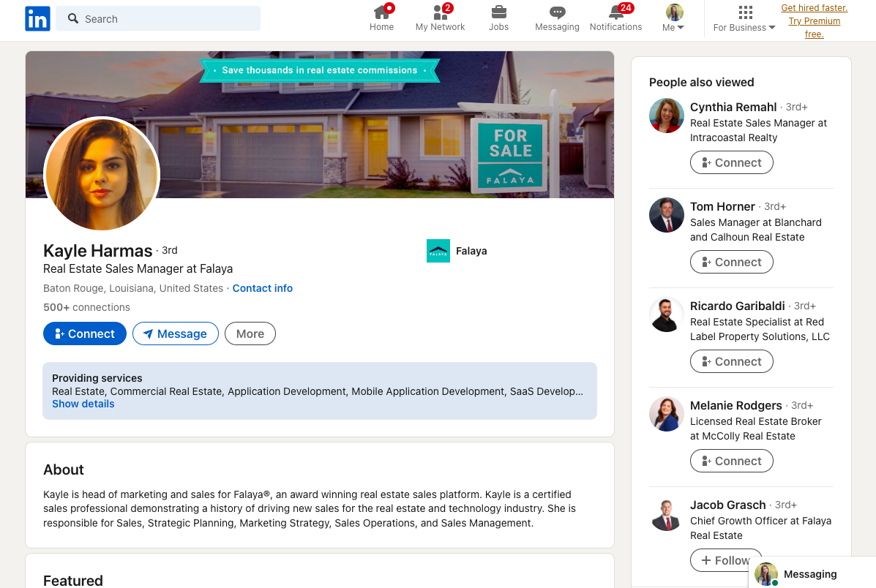The height and width of the screenshot is (588, 876).
Task: Open Jacob Grasch profile name
Action: [728, 504]
